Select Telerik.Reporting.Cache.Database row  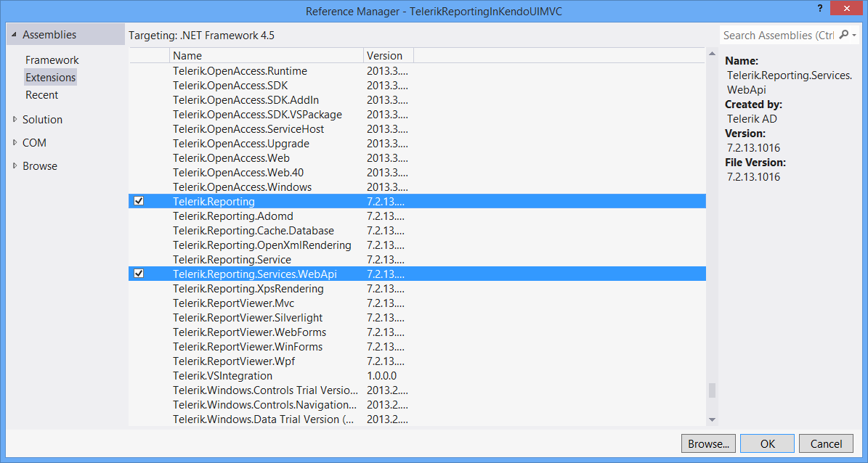point(417,230)
